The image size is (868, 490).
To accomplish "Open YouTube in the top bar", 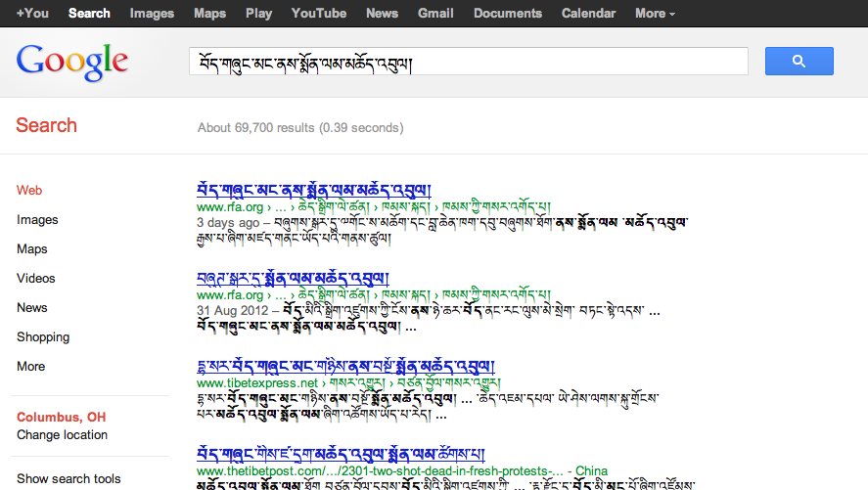I will pyautogui.click(x=319, y=14).
